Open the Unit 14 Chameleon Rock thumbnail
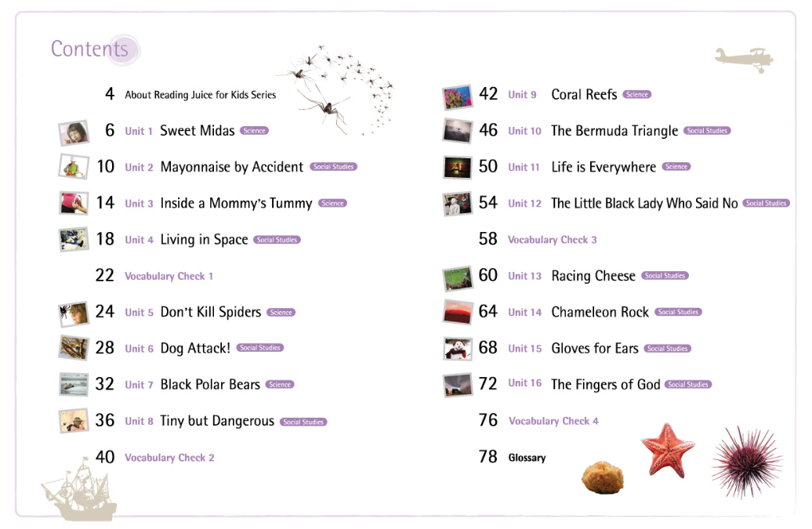This screenshot has height=529, width=812. tap(457, 312)
